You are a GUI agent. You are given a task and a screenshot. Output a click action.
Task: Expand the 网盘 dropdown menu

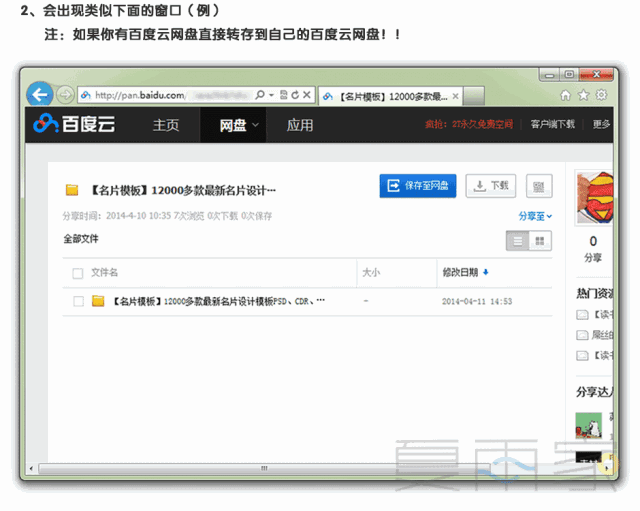(x=256, y=124)
